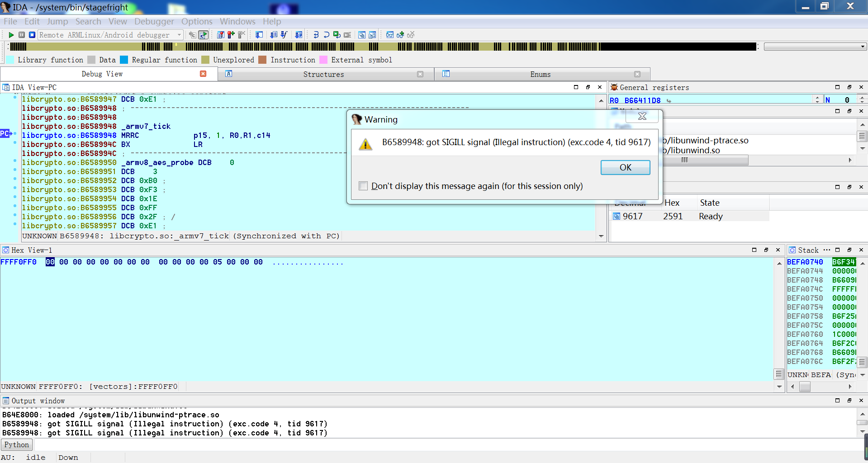Click the Run to cursor icon
Screen dimensions: 868x463
point(347,35)
